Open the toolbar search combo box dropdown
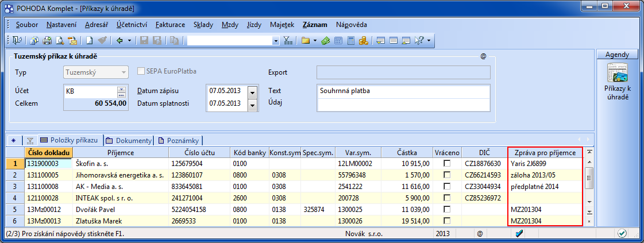The image size is (644, 243). click(276, 41)
